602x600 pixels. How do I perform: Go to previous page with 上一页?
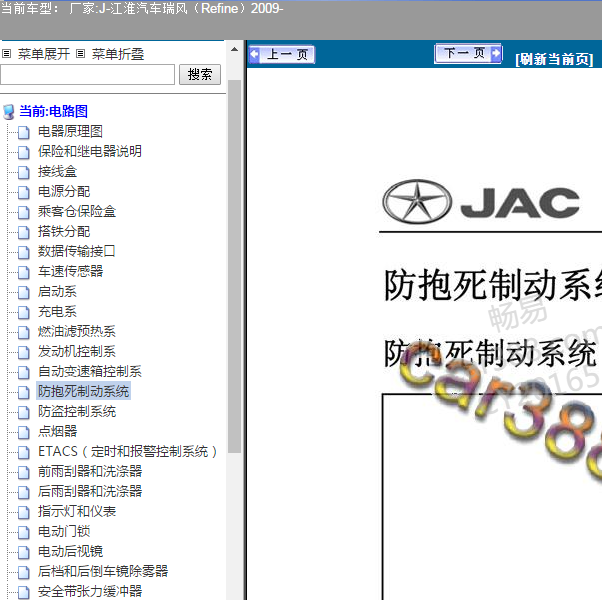click(282, 55)
